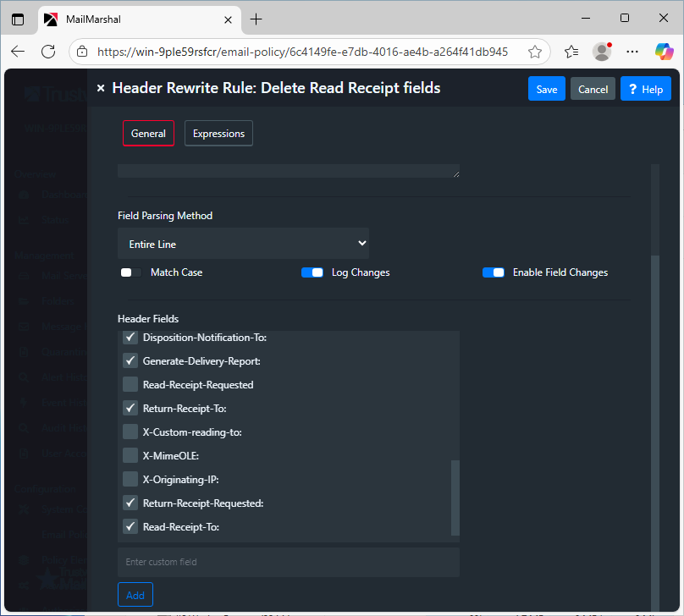
Task: Select the General tab
Action: (x=148, y=134)
